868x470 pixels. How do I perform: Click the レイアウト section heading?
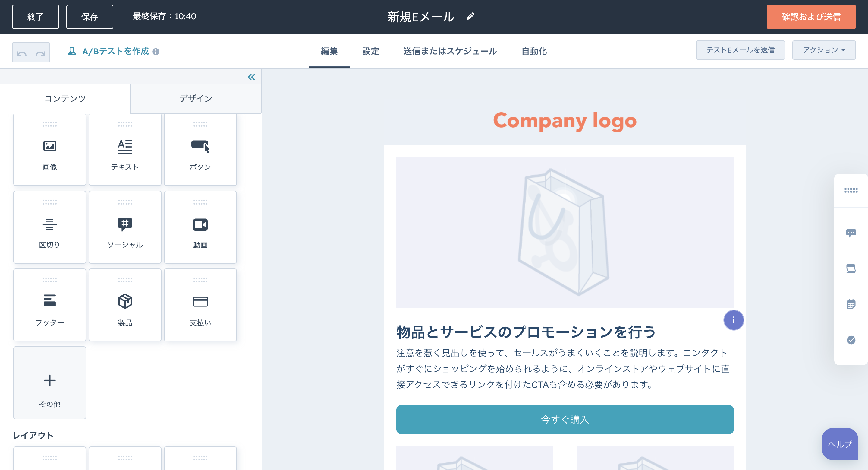tap(33, 435)
